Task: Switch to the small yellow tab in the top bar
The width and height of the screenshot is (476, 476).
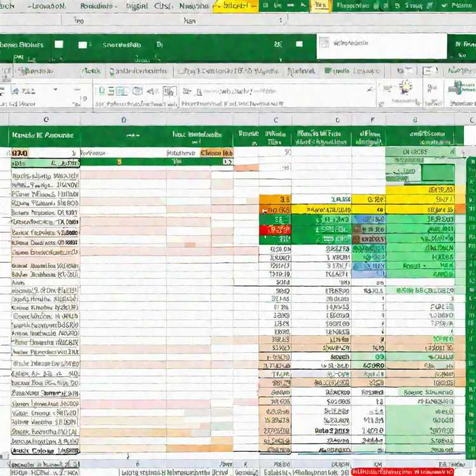Action: (x=321, y=6)
